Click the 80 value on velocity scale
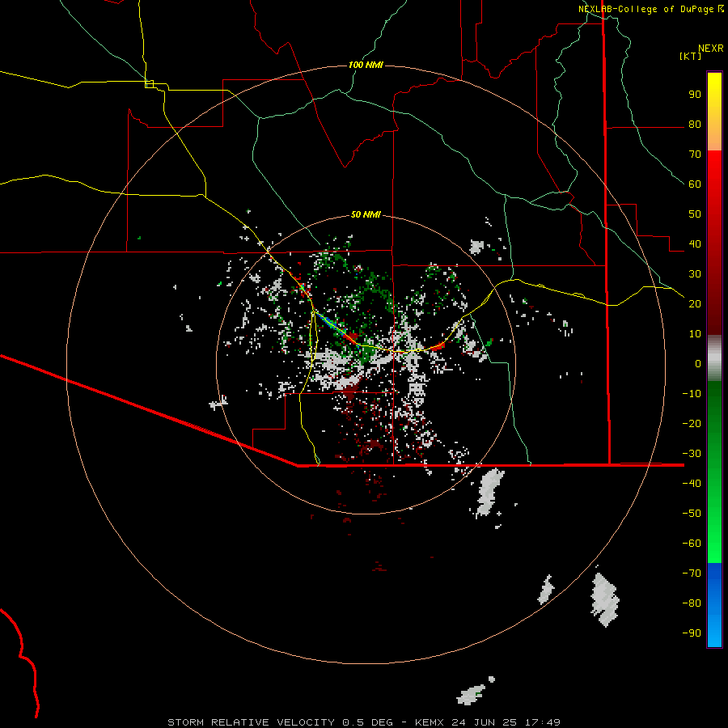728x728 pixels. point(695,125)
